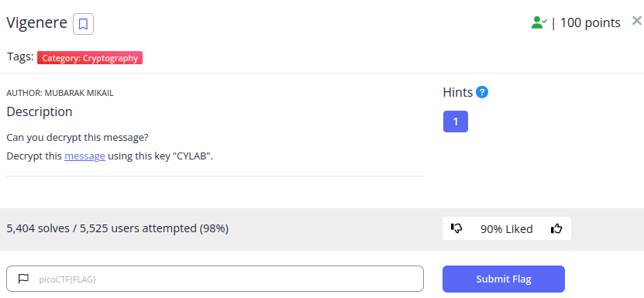Click the Hints heading
644x298 pixels.
(x=458, y=92)
